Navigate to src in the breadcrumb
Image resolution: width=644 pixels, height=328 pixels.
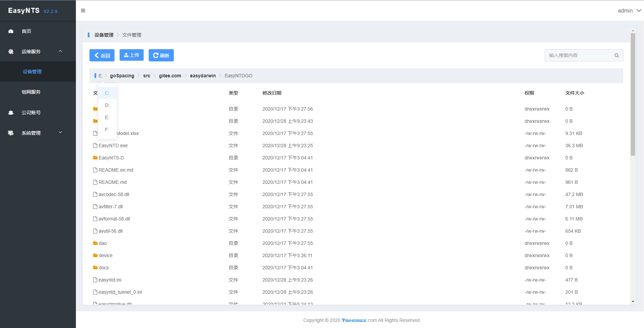click(x=147, y=76)
